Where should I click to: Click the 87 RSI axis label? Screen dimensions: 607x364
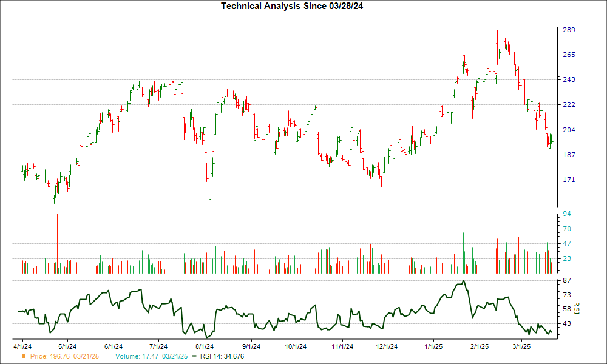(x=566, y=280)
